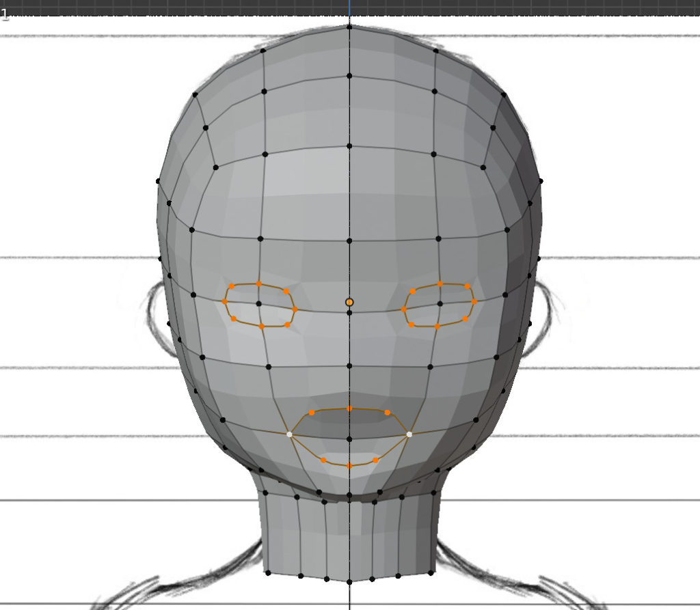The width and height of the screenshot is (700, 610).
Task: Click the upper lip's left orange vertex
Action: pyautogui.click(x=312, y=413)
